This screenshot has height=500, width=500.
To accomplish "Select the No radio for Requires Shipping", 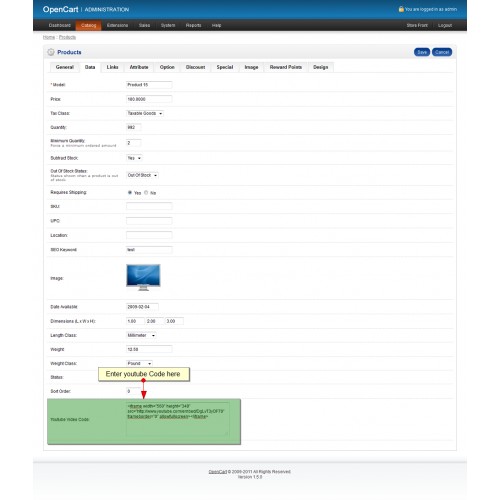I will pos(146,192).
